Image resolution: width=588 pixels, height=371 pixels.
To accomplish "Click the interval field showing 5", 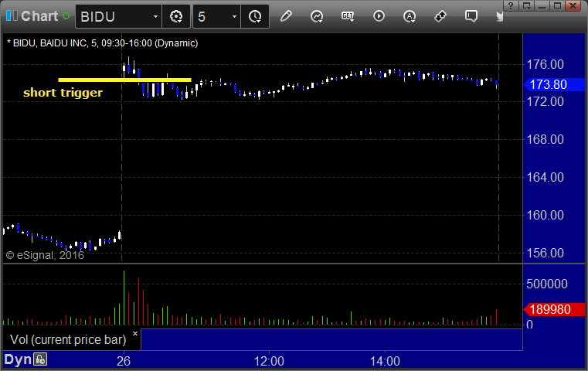I will [x=212, y=16].
